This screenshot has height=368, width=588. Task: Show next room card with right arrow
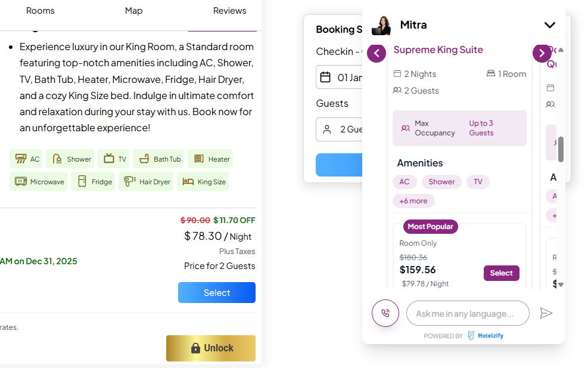click(x=542, y=53)
